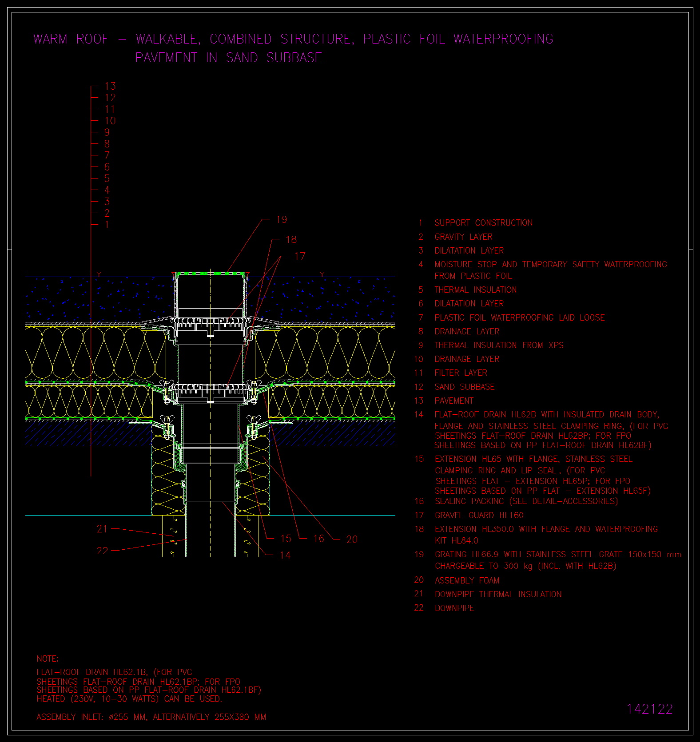The width and height of the screenshot is (700, 742).
Task: Select 'PLASTIC FOIL WATERPROOFING LAID LOOSE' entry
Action: (520, 318)
